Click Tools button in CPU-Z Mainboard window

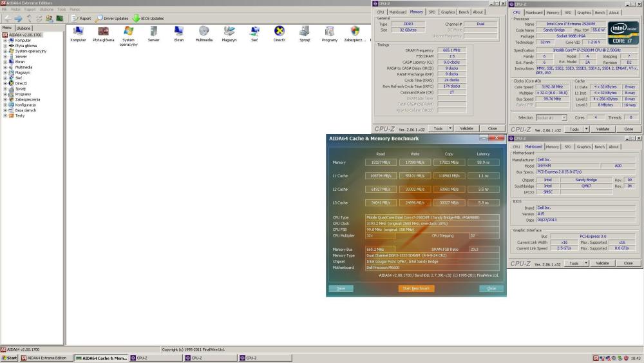(574, 263)
